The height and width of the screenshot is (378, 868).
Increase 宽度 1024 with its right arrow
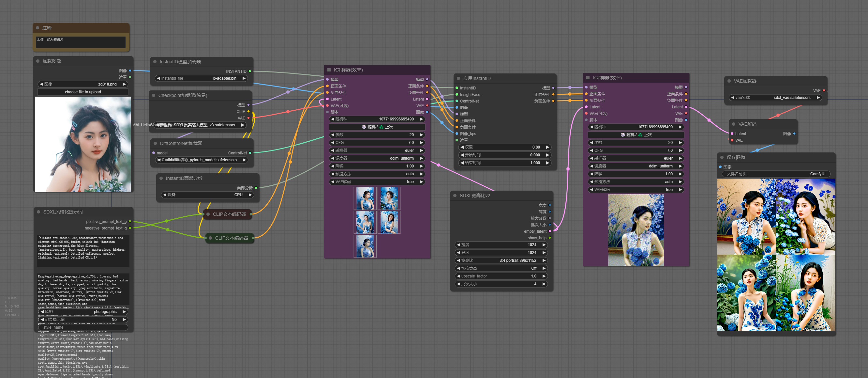pos(544,245)
